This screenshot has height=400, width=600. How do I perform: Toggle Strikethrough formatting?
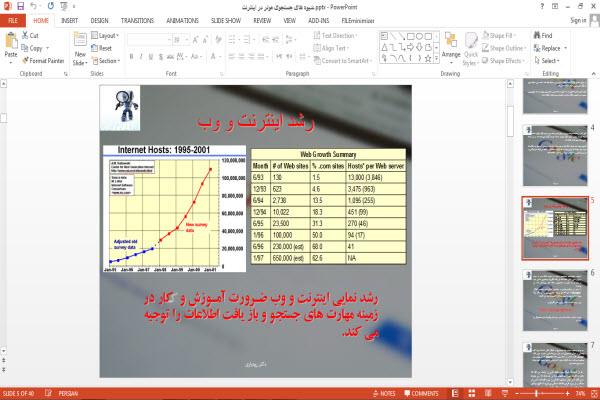click(170, 57)
